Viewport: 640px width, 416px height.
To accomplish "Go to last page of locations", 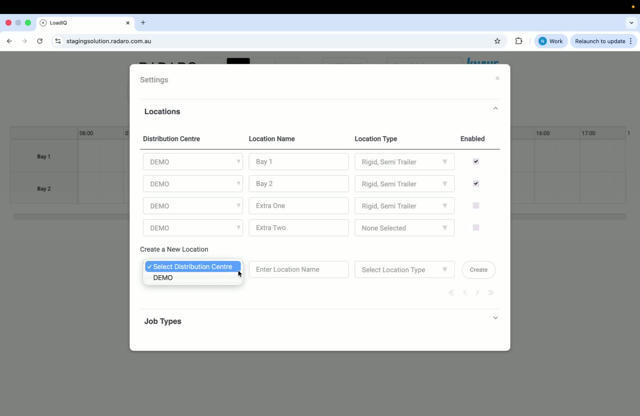I will [491, 293].
